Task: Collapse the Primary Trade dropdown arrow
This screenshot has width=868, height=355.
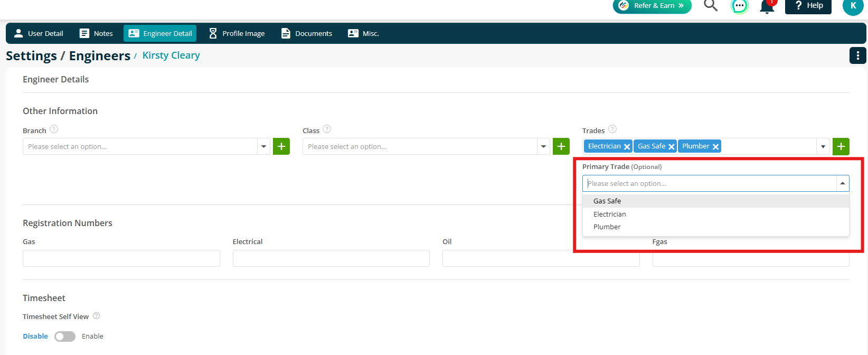Action: click(x=843, y=183)
